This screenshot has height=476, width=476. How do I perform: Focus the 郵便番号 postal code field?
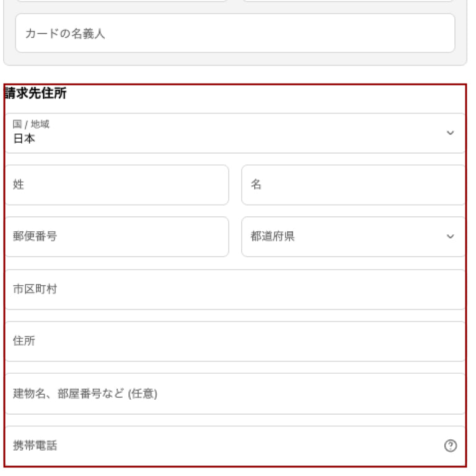pos(117,237)
